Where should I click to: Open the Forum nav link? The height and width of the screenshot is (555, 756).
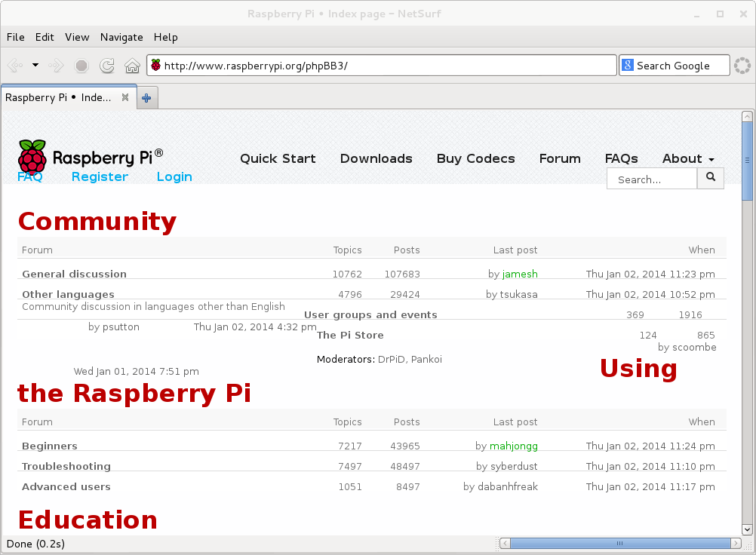click(x=560, y=158)
